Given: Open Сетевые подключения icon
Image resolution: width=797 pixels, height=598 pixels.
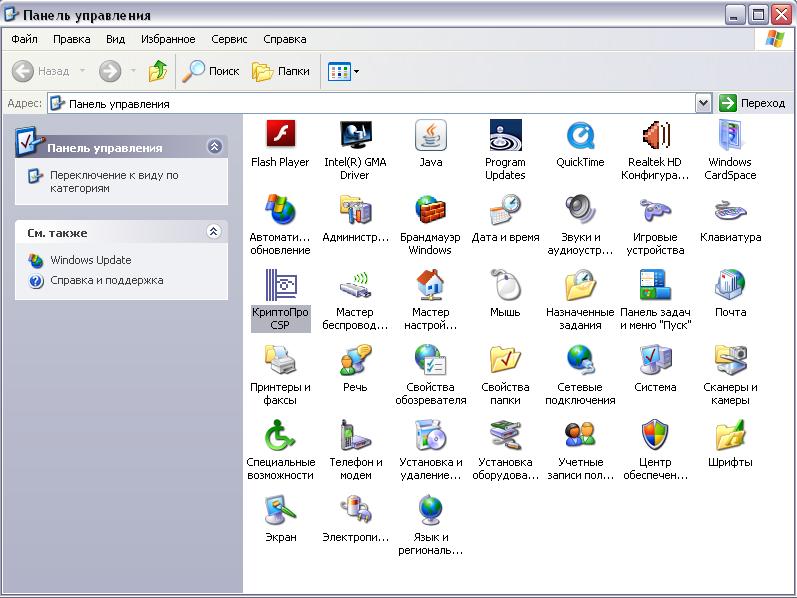Looking at the screenshot, I should pos(580,360).
